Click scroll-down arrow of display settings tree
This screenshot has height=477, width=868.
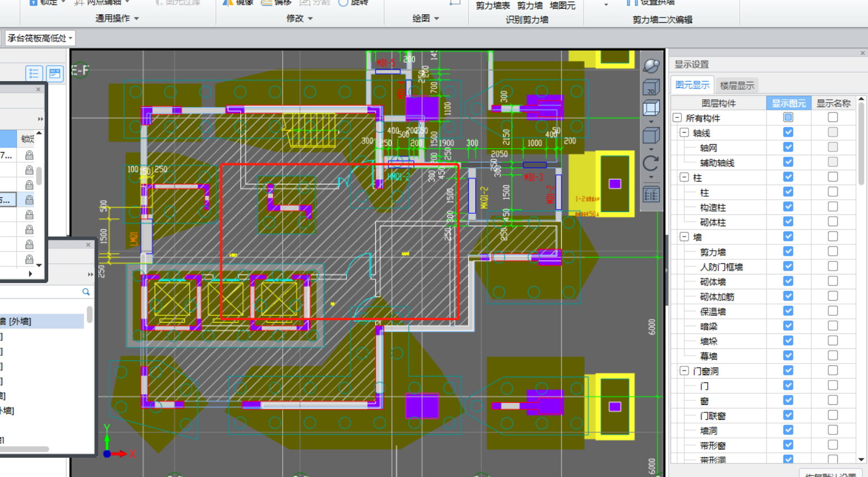861,459
